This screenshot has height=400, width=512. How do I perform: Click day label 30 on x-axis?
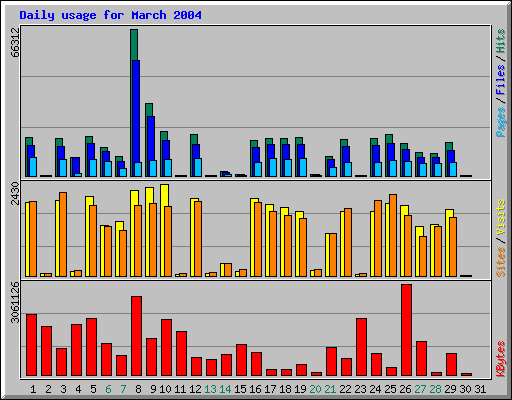coord(465,389)
